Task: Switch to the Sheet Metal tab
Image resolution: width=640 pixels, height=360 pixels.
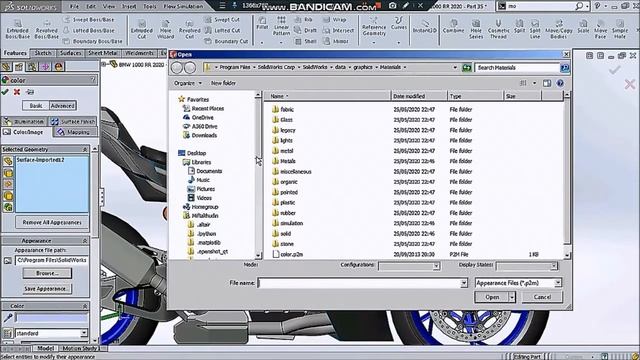Action: [x=103, y=53]
